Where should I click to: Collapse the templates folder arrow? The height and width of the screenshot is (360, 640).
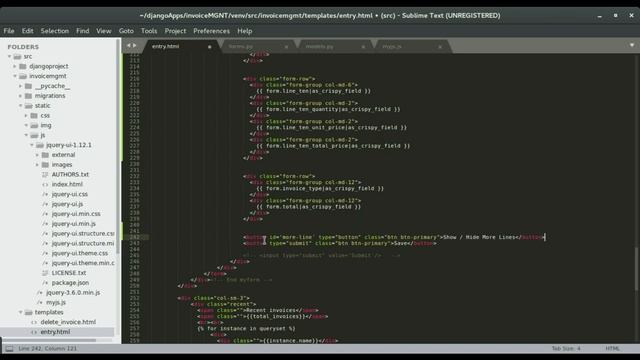point(20,312)
